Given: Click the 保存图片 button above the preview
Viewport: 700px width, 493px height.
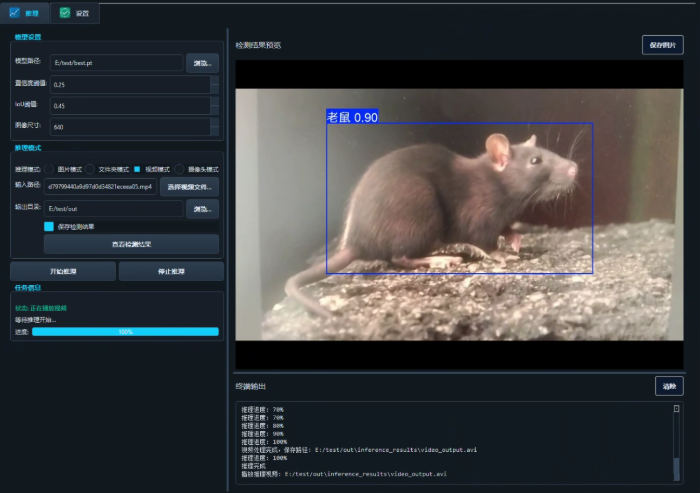Looking at the screenshot, I should tap(662, 45).
